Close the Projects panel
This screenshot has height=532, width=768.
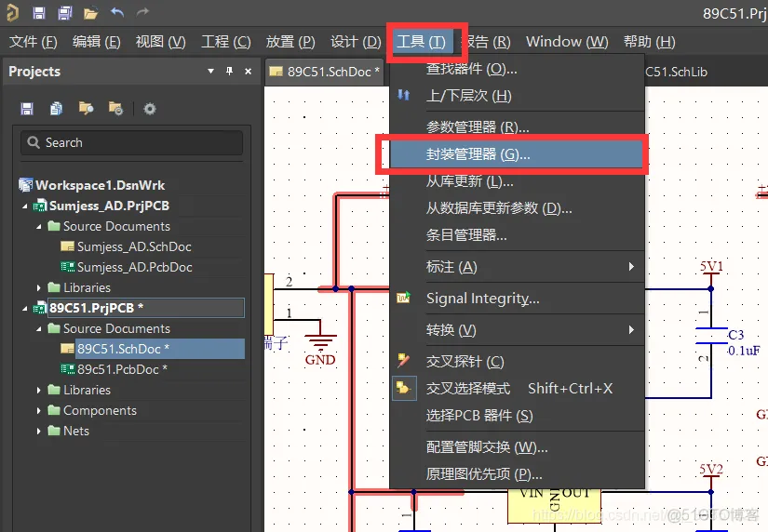(x=248, y=72)
